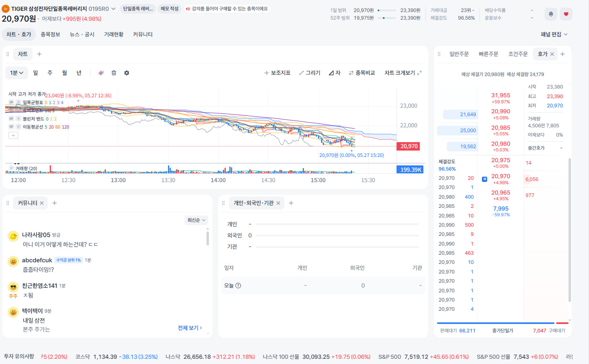Open the 패널 편집 dropdown
This screenshot has height=364, width=589.
click(x=554, y=34)
